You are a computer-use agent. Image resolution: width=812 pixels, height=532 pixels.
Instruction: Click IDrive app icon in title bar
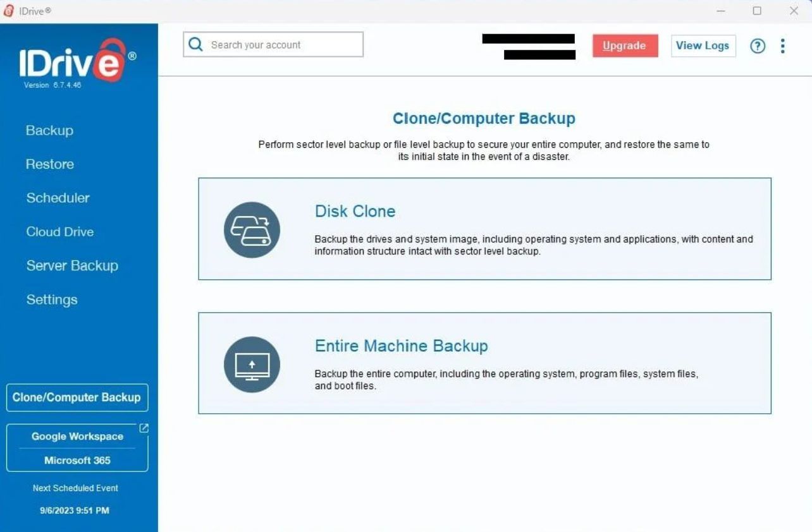[x=8, y=11]
